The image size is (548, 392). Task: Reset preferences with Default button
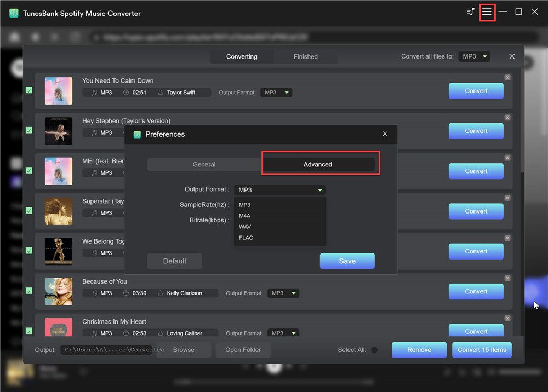click(174, 261)
